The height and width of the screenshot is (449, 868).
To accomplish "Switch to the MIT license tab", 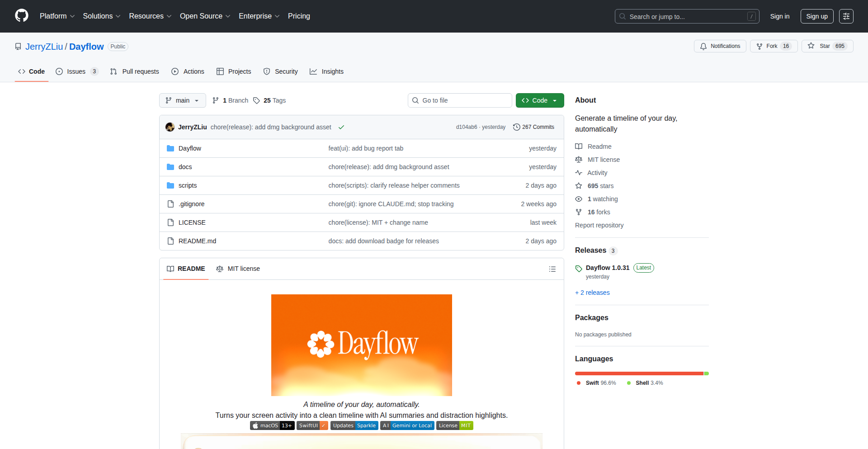I will (238, 269).
